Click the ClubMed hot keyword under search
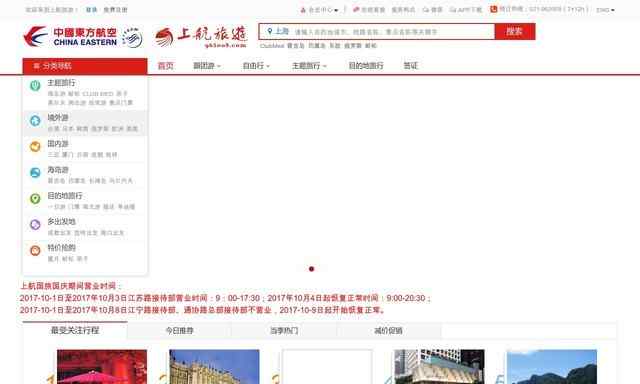The height and width of the screenshot is (384, 640). 272,46
